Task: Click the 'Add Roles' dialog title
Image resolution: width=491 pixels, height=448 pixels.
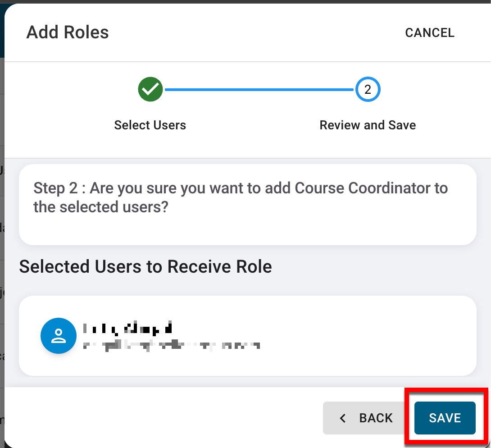Action: tap(68, 32)
